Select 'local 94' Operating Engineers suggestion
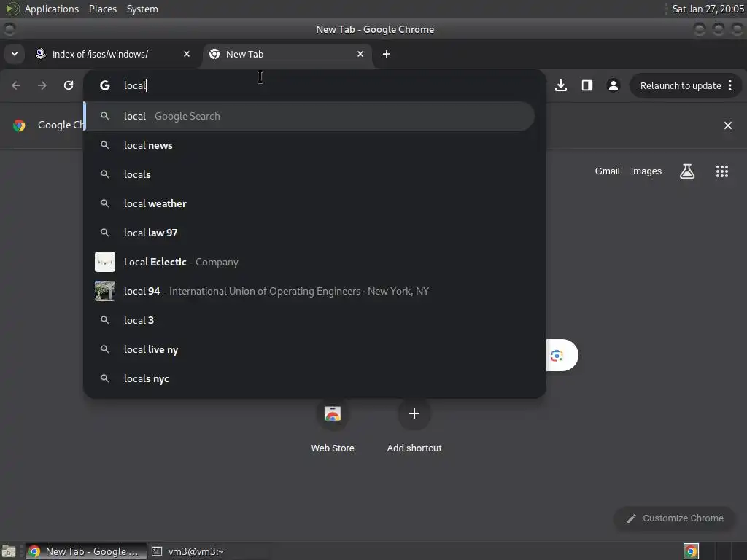The height and width of the screenshot is (560, 747). click(309, 291)
